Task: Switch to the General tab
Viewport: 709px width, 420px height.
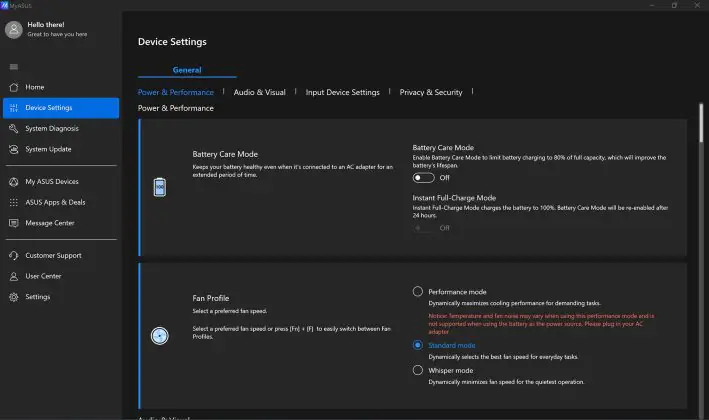Action: click(187, 70)
